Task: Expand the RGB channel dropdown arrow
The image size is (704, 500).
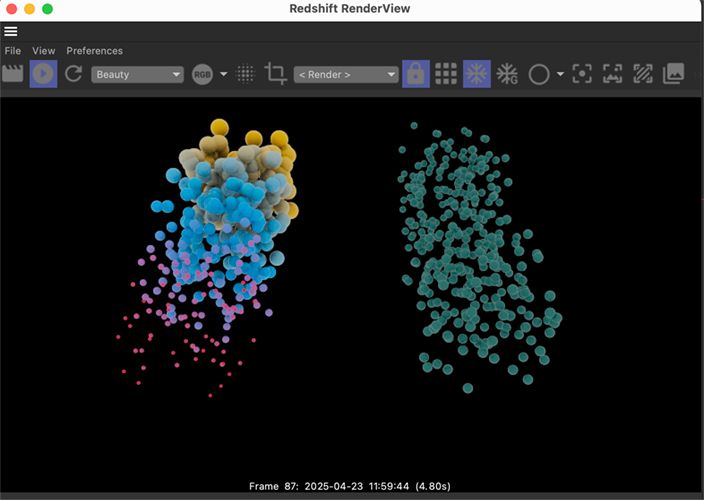Action: tap(224, 74)
